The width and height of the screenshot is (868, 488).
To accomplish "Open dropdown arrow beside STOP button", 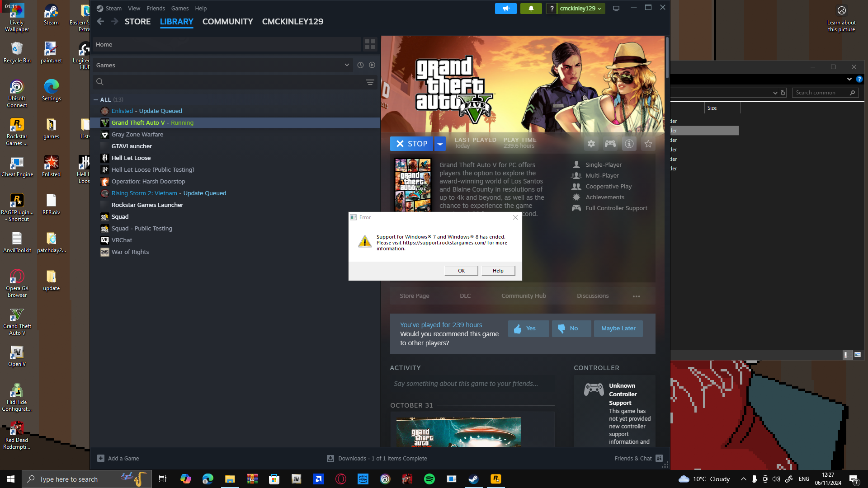I will (440, 144).
